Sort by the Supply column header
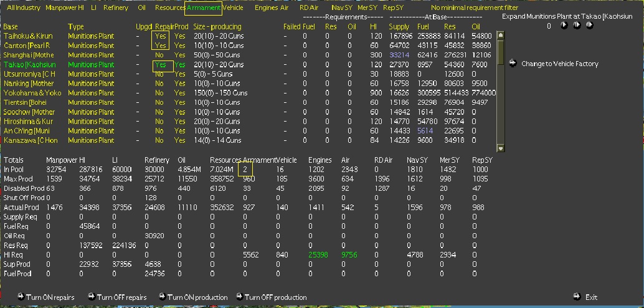 point(399,27)
